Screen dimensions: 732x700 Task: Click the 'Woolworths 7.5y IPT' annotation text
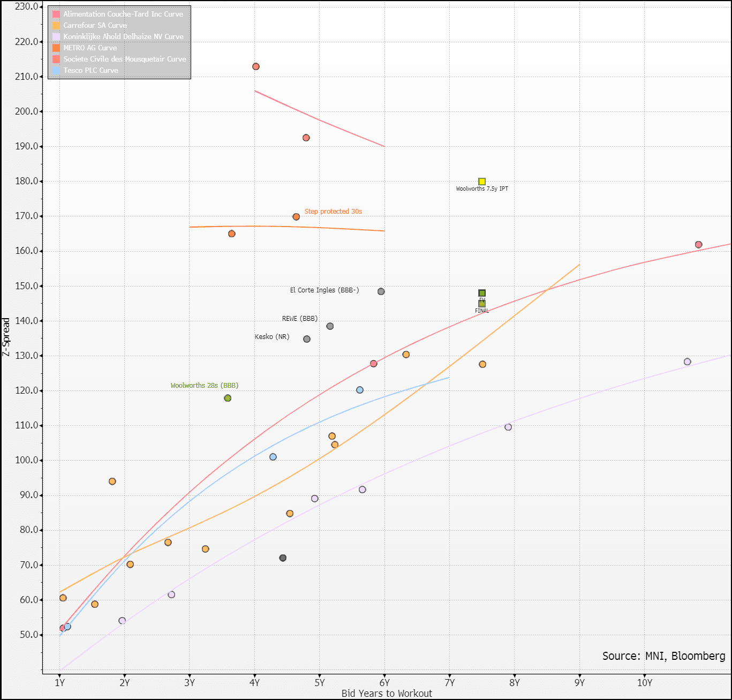(x=482, y=189)
